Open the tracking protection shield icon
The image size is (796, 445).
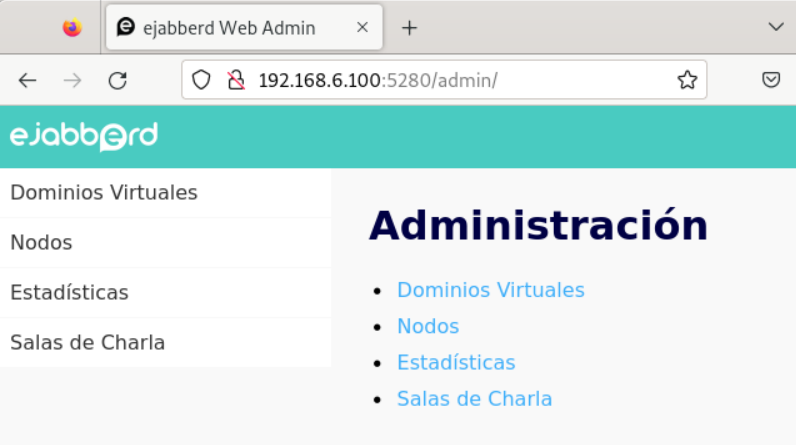[202, 80]
